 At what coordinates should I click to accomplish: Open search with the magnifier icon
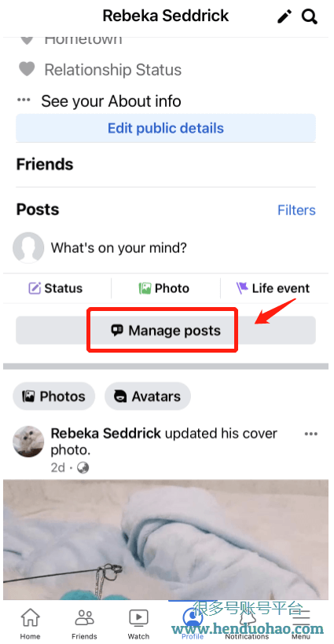[310, 16]
